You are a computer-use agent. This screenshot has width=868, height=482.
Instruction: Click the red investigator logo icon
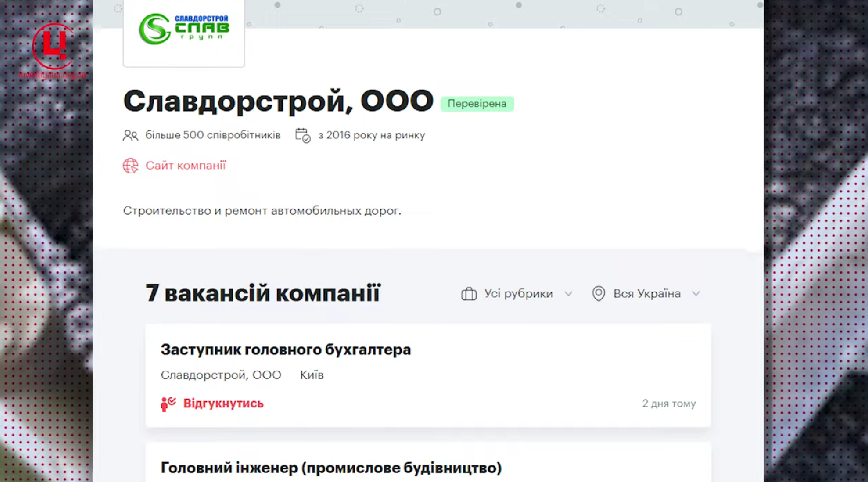[53, 46]
